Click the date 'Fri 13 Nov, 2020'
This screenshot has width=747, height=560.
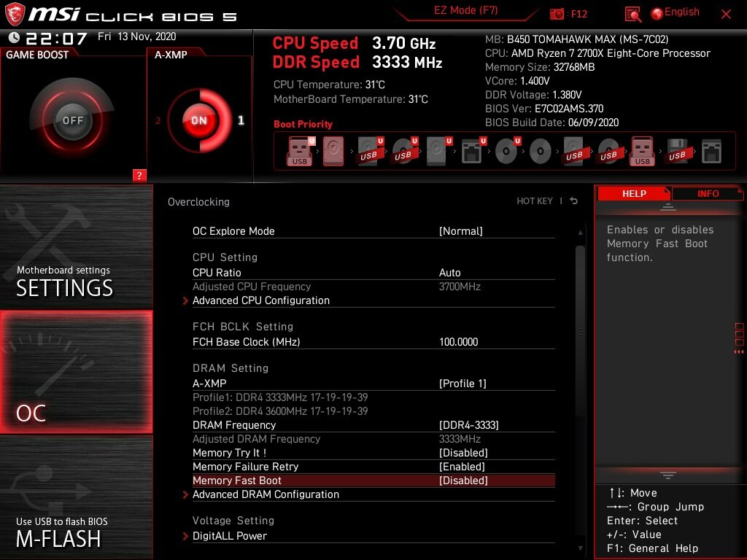[136, 36]
